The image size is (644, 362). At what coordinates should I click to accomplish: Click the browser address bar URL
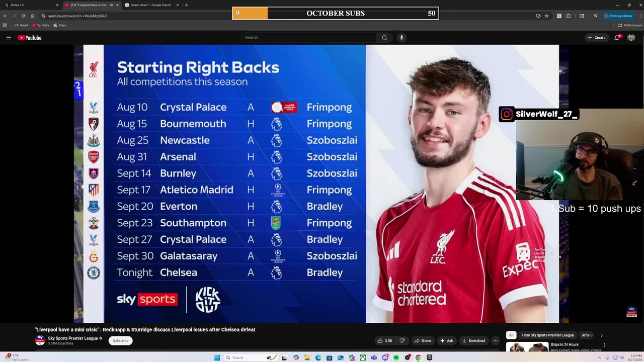(x=77, y=16)
